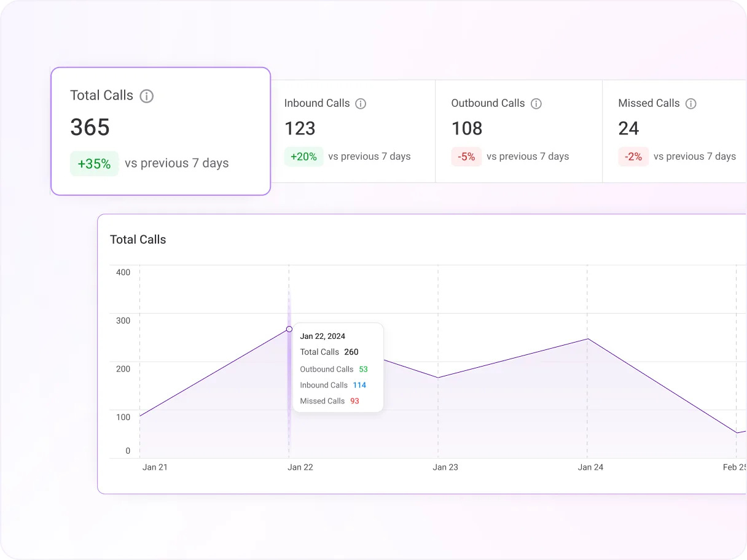
Task: Click the 365 total calls value
Action: click(90, 127)
